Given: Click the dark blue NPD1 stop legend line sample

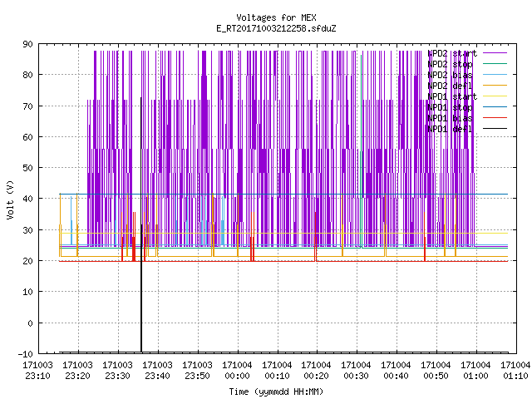Looking at the screenshot, I should 495,107.
